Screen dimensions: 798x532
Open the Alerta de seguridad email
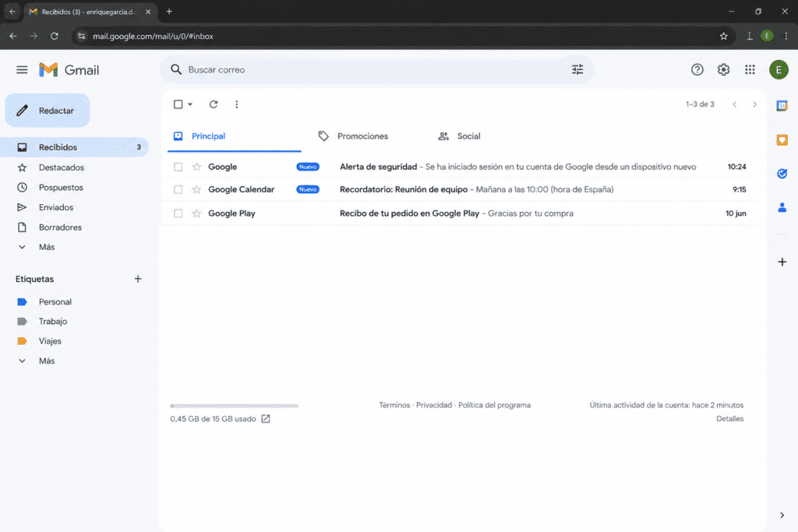click(x=460, y=167)
